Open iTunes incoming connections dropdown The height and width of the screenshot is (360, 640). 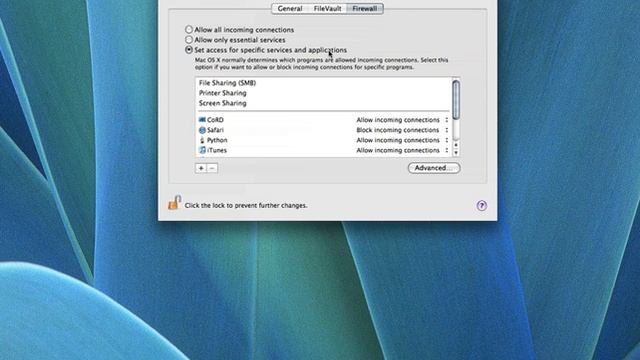pyautogui.click(x=402, y=150)
